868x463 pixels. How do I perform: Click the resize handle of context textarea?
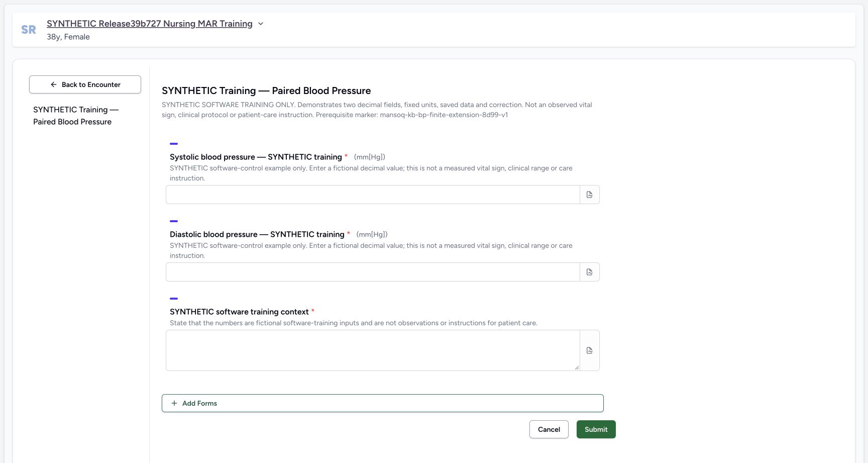[x=577, y=367]
